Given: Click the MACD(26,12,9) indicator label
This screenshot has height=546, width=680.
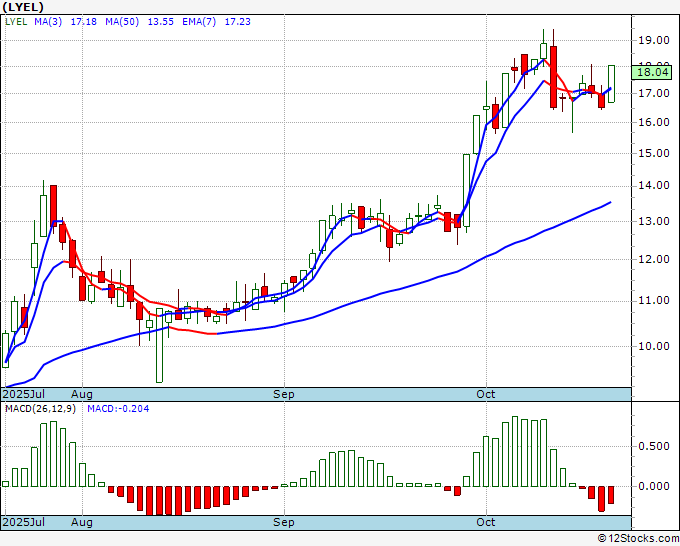Looking at the screenshot, I should click(40, 409).
